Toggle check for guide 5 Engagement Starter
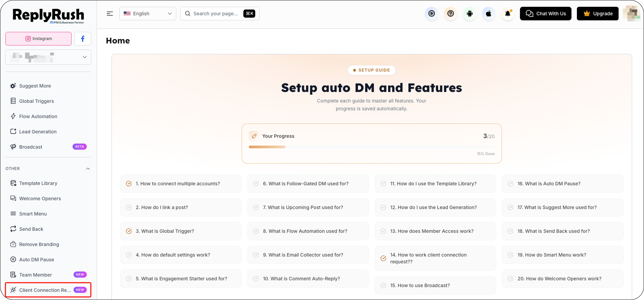The height and width of the screenshot is (300, 644). [129, 279]
